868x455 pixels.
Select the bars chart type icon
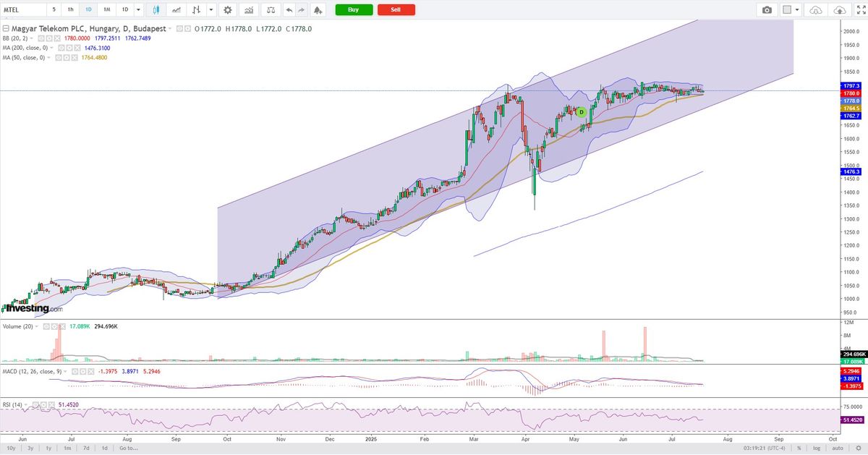pyautogui.click(x=197, y=10)
